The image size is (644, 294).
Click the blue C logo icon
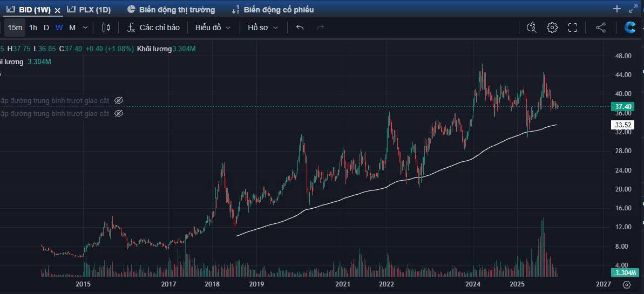pos(629,28)
